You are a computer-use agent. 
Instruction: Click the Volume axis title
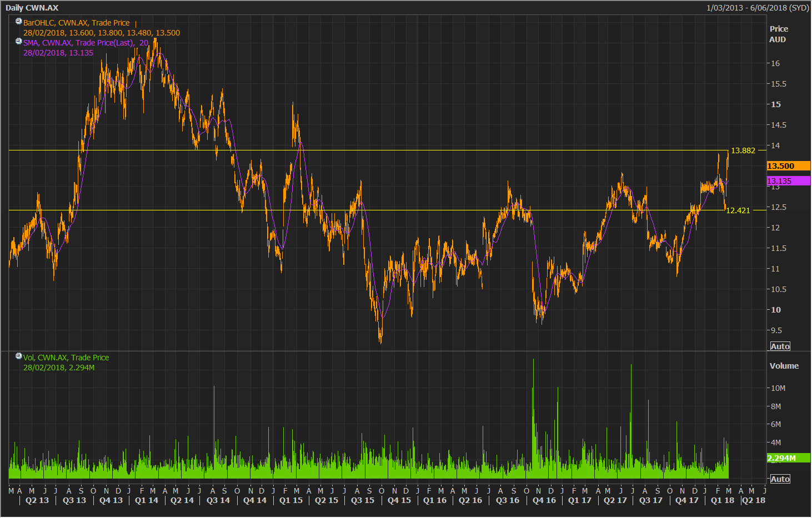pos(784,366)
